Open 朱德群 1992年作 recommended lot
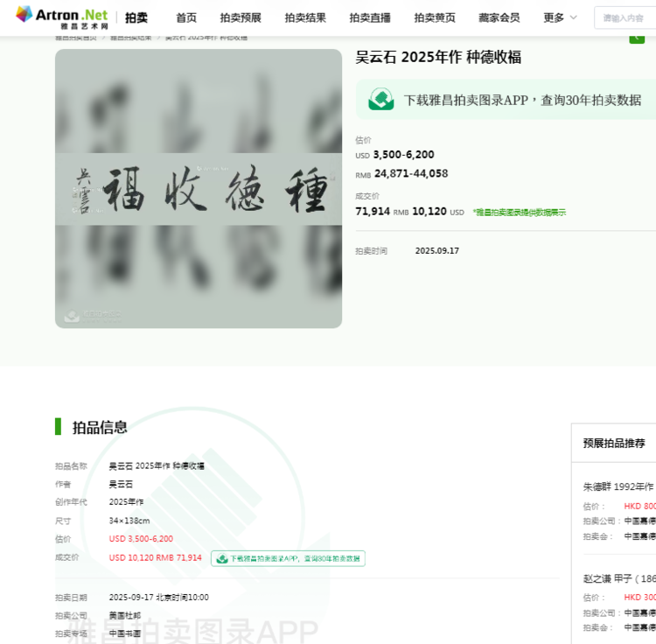656x644 pixels. coord(618,486)
